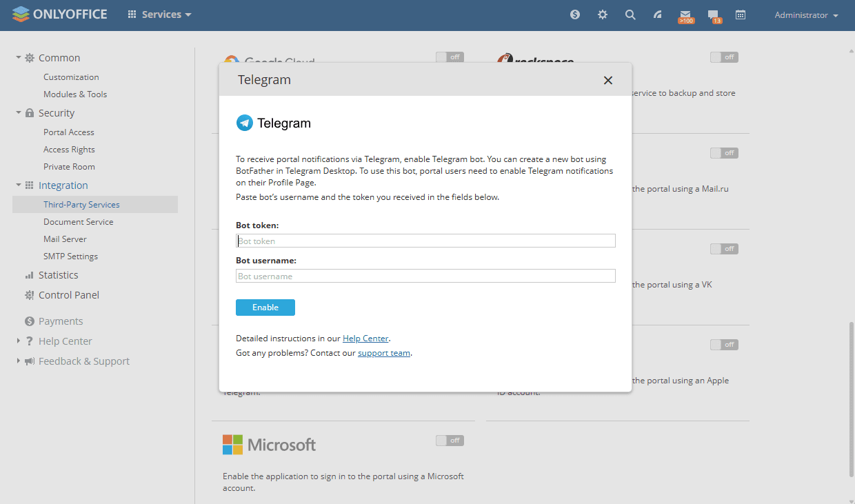This screenshot has height=504, width=855.
Task: Collapse the Security section arrow
Action: coord(19,113)
